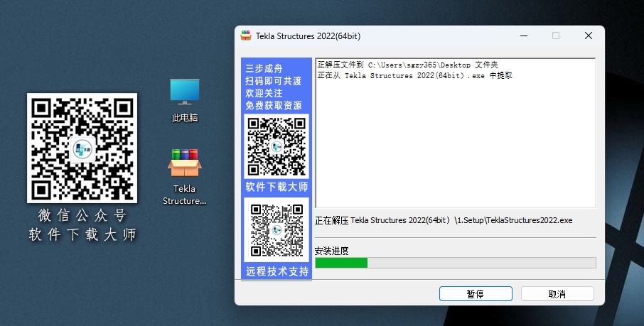Click the lower QR code above 远程技术支持
The image size is (644, 326).
277,229
